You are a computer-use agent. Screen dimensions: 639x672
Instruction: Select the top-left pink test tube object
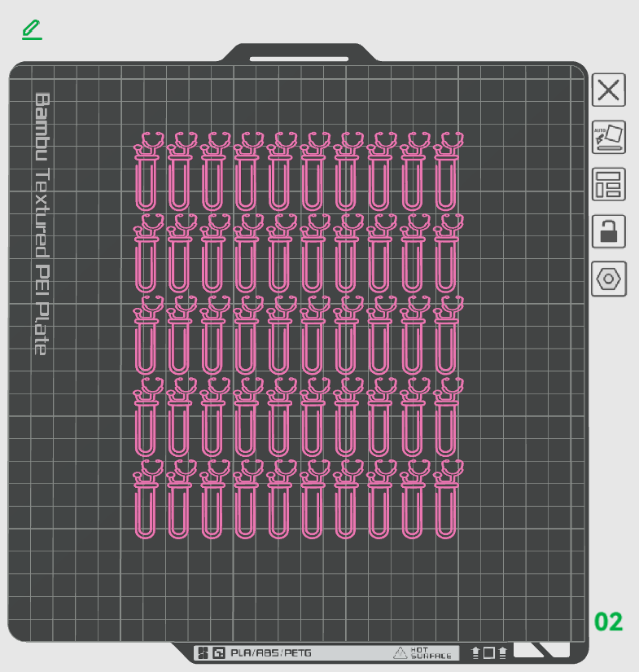pos(148,170)
